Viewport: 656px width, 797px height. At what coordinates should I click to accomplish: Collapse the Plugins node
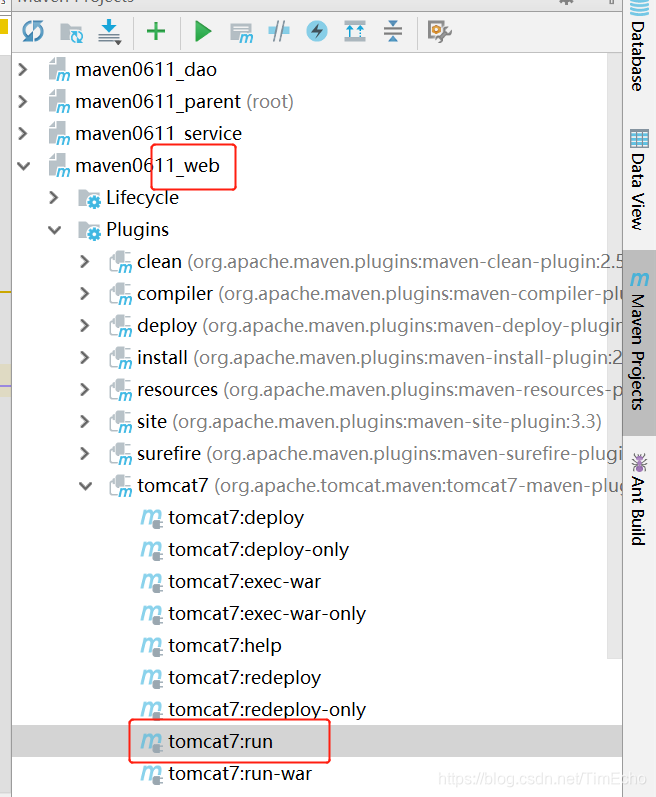[x=54, y=230]
